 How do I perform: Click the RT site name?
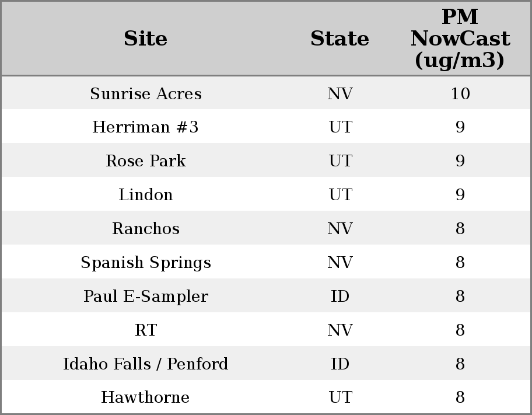click(x=146, y=330)
